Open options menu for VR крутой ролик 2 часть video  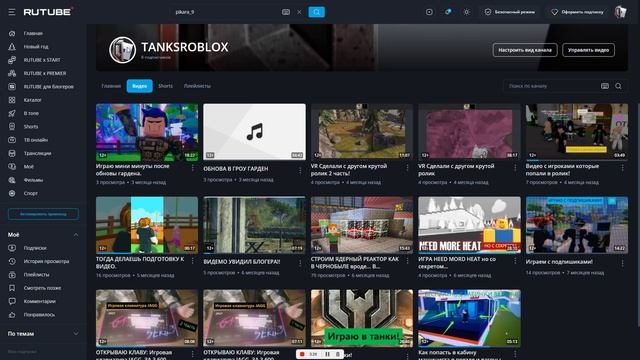(x=407, y=168)
